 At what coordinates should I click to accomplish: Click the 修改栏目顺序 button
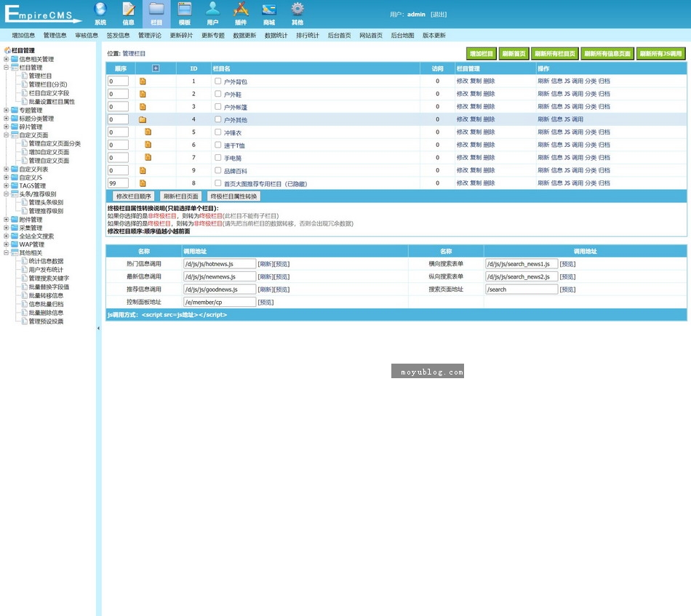(x=134, y=196)
